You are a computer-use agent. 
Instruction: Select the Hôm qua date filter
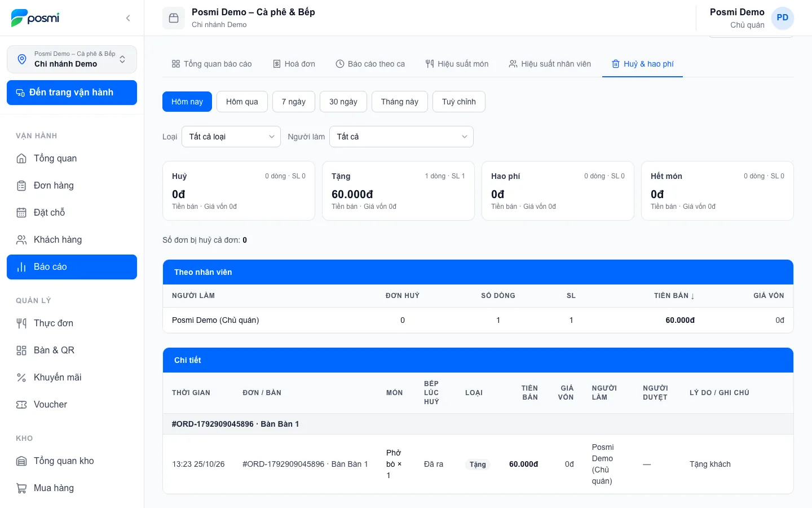[x=242, y=102]
